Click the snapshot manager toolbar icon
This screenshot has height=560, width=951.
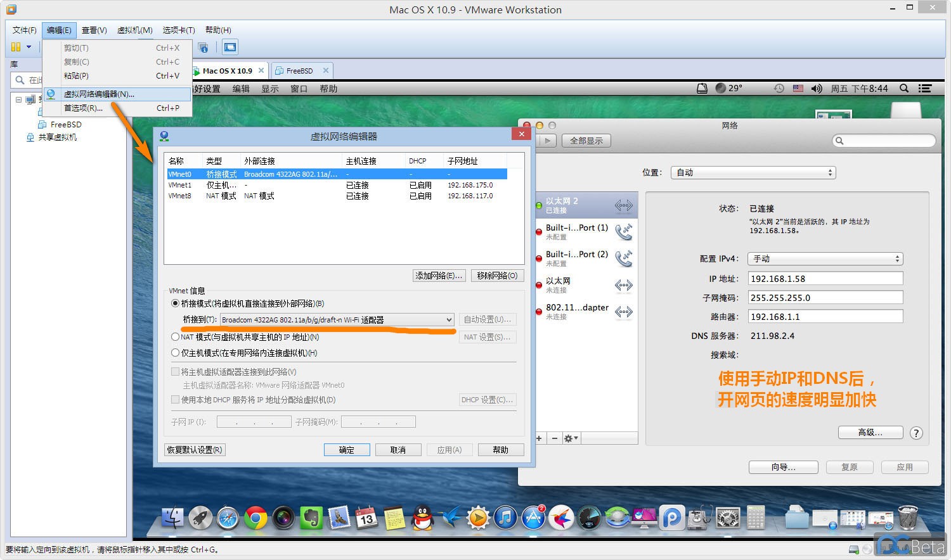(x=203, y=47)
